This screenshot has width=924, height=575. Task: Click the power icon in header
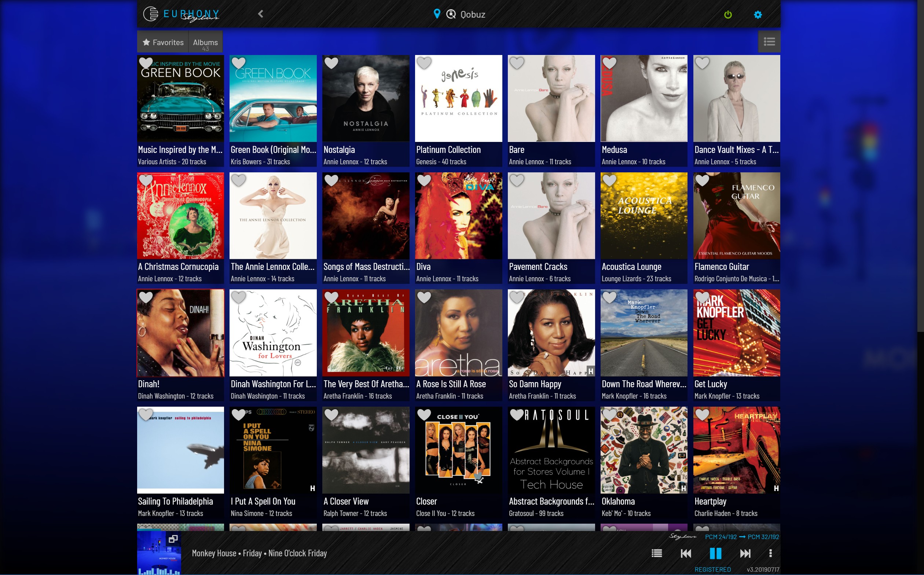point(728,14)
